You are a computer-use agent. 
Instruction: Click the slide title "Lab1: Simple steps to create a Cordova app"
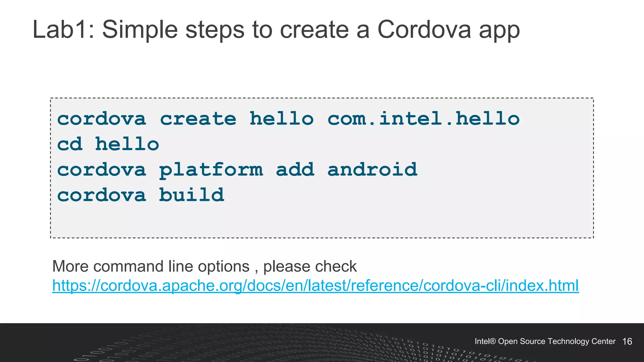pyautogui.click(x=276, y=30)
